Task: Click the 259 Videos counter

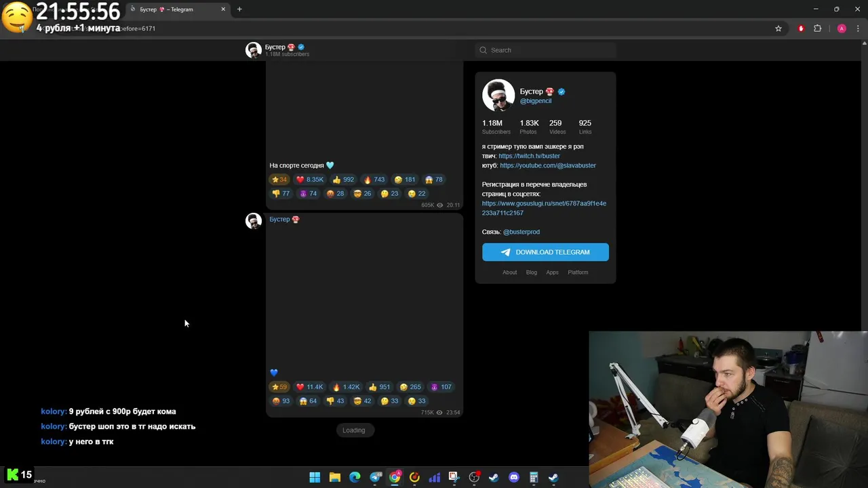Action: [x=557, y=127]
